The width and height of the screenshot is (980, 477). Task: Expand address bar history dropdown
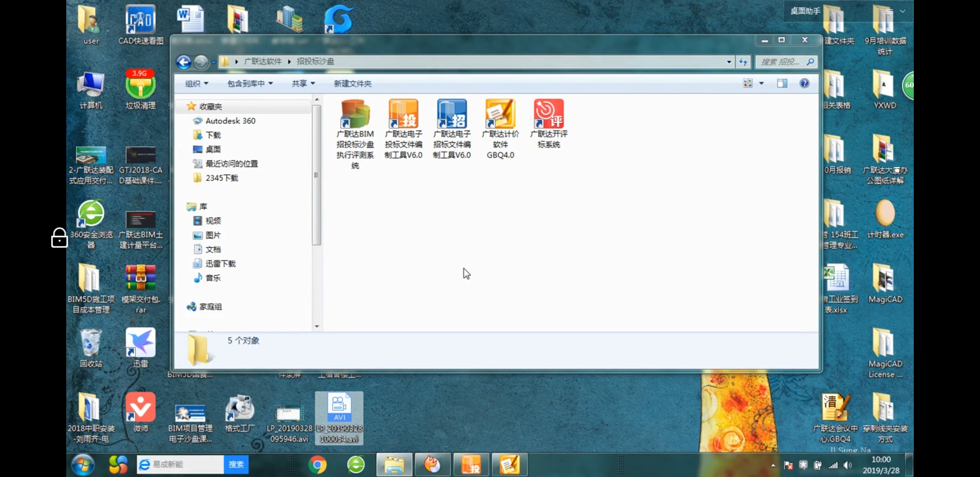[x=729, y=62]
